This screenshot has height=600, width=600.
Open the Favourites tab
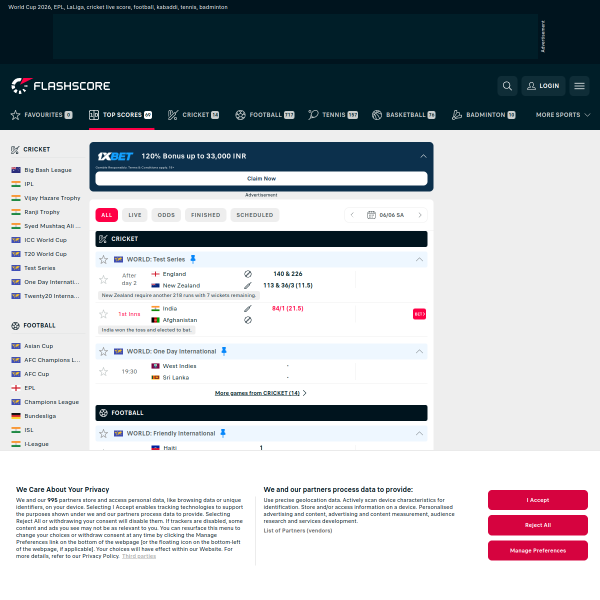[41, 115]
